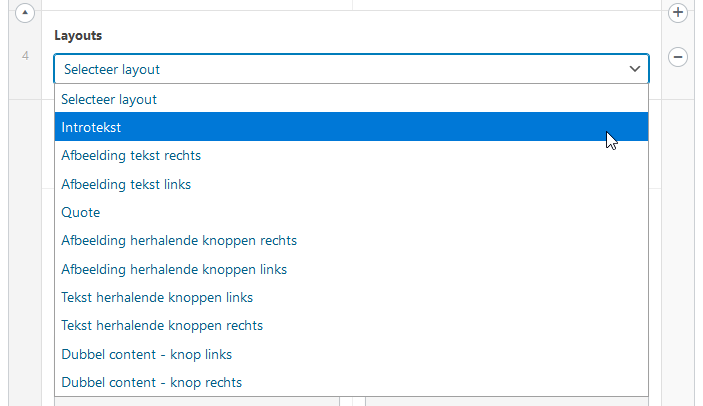Choose the Selecteer layout placeholder option

pyautogui.click(x=352, y=99)
